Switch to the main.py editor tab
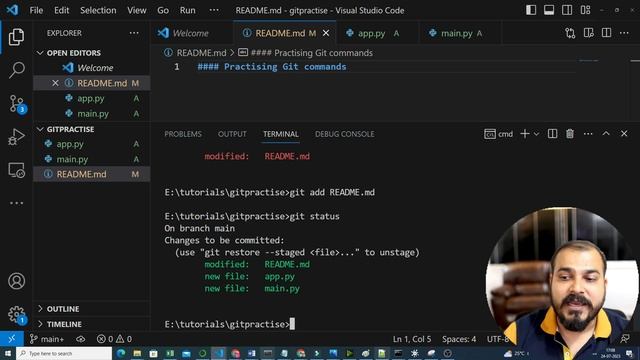Viewport: 640px width, 360px height. coord(460,33)
